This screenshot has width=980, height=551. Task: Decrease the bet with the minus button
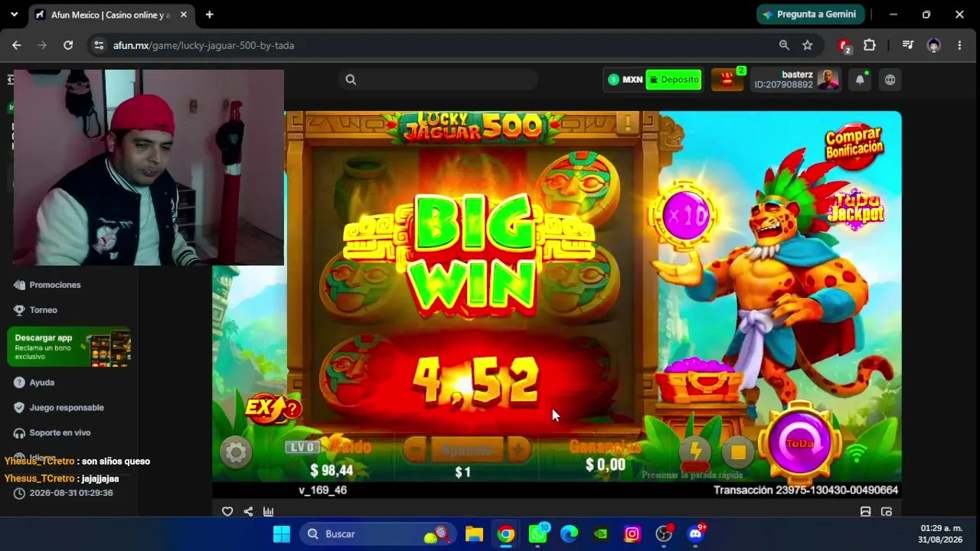(x=414, y=449)
